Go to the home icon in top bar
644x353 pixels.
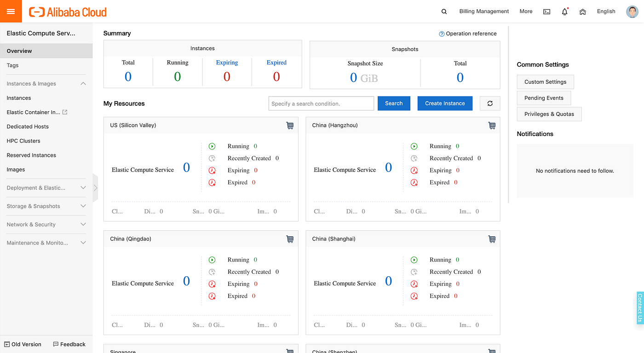tap(583, 11)
